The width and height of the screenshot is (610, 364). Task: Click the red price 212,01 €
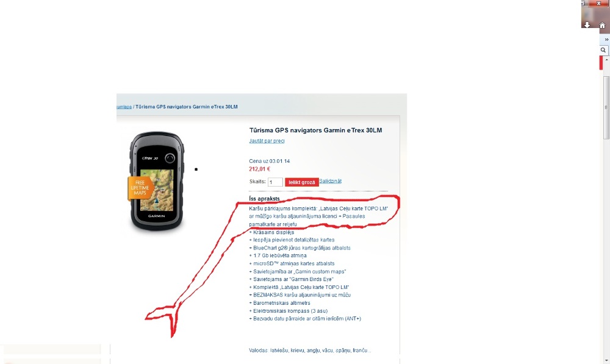coord(259,169)
